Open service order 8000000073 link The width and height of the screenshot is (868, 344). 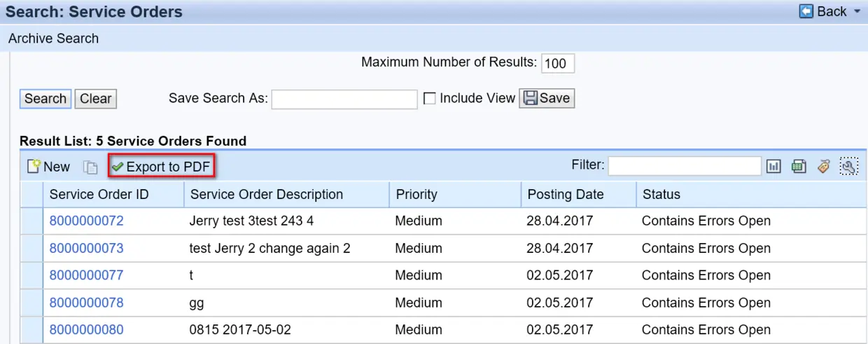tap(86, 249)
